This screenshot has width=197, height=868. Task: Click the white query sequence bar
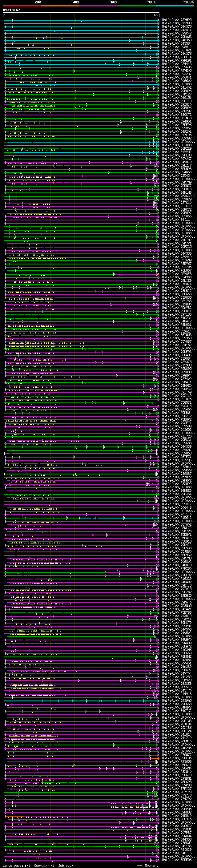(81, 12)
